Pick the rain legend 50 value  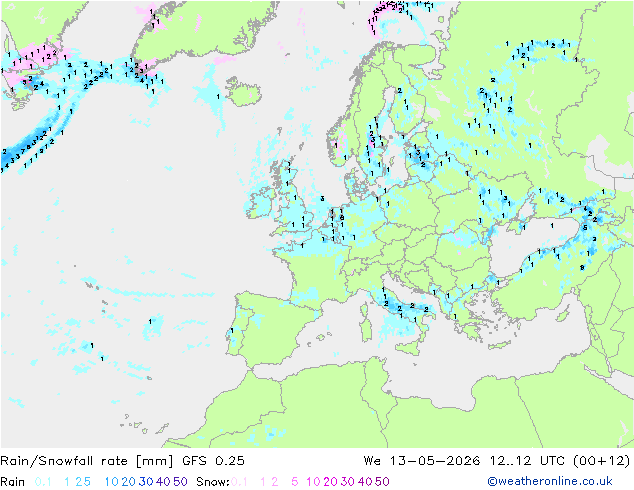180,482
